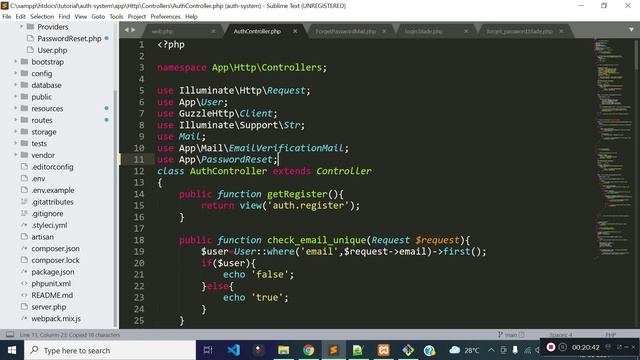This screenshot has height=360, width=640.
Task: Click the vendor folder icon
Action: pyautogui.click(x=24, y=155)
